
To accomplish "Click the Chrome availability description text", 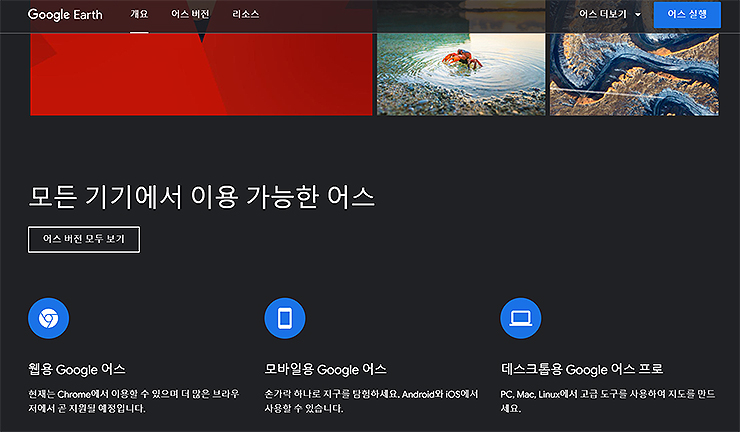I will tap(134, 401).
